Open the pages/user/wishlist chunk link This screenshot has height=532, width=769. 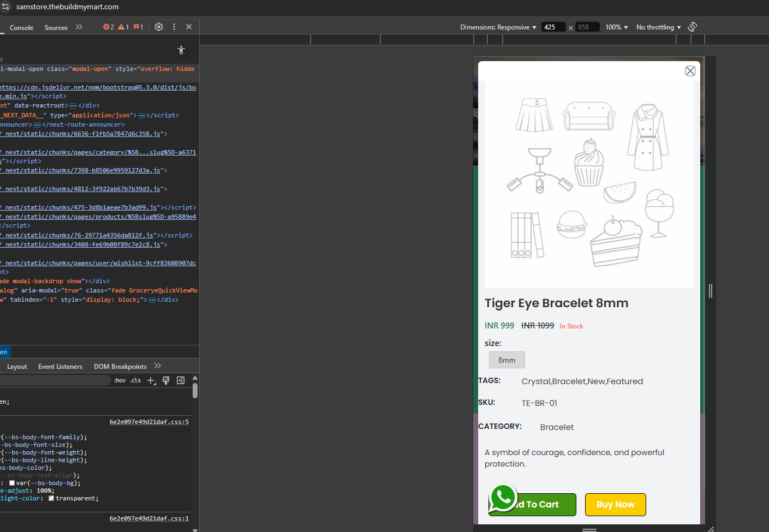tap(98, 263)
